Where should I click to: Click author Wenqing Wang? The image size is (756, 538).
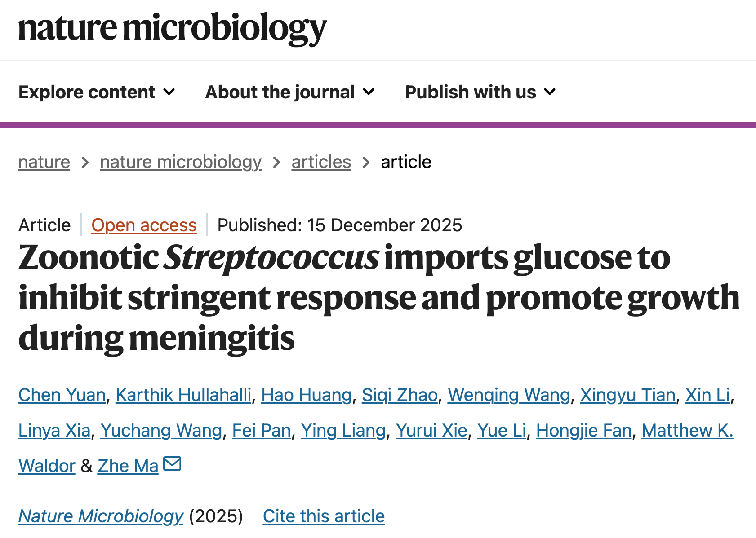click(x=509, y=395)
